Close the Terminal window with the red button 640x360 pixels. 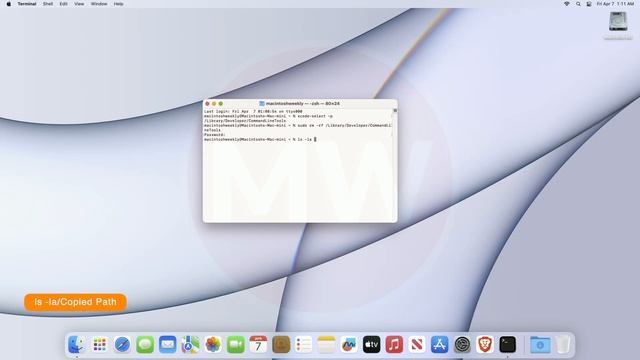207,104
